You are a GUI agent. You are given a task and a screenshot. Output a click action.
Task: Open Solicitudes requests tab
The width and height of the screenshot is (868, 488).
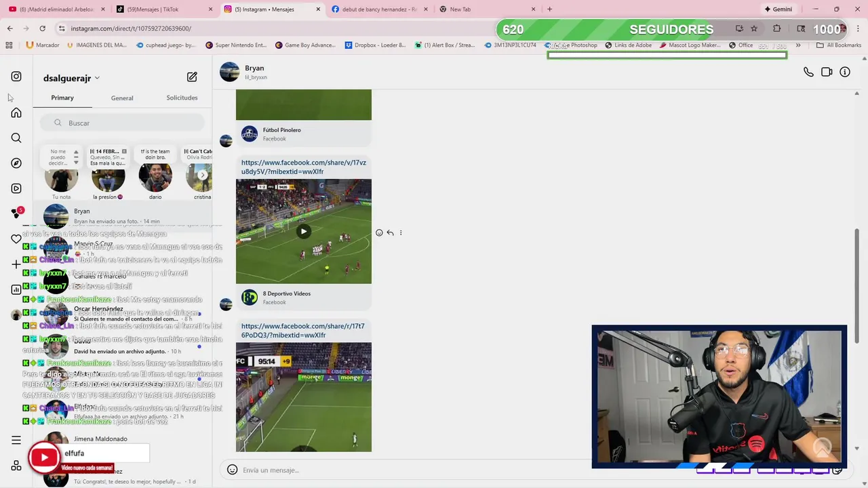pos(182,98)
